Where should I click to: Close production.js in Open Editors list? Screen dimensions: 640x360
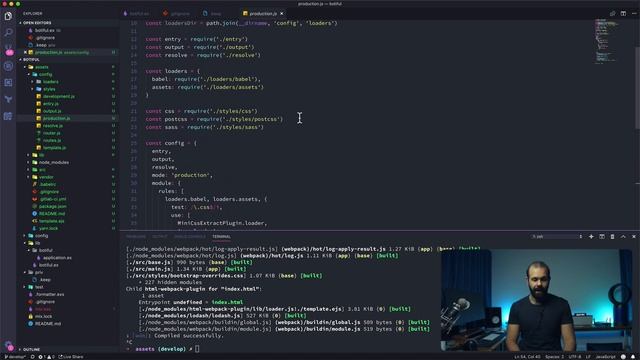[25, 52]
